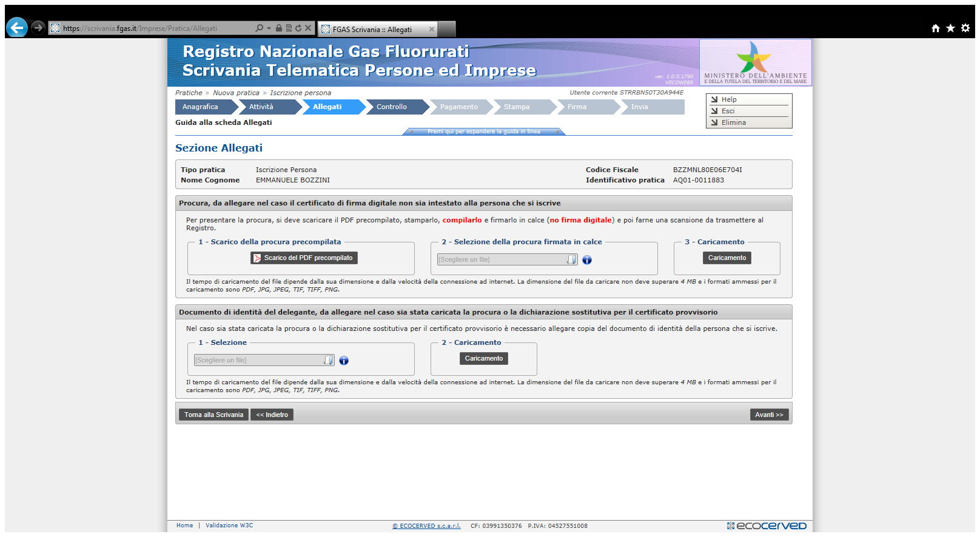The width and height of the screenshot is (980, 537).
Task: Click the Home footer link
Action: coord(184,525)
